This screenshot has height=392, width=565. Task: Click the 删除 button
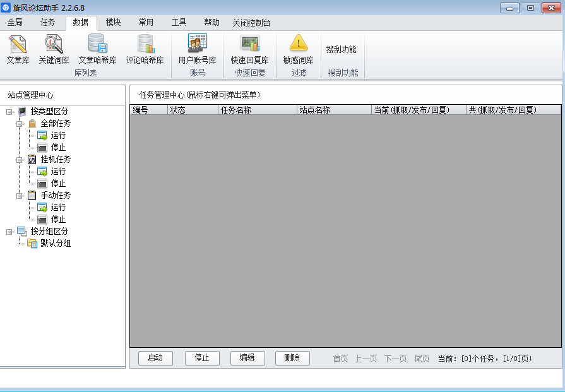[292, 358]
